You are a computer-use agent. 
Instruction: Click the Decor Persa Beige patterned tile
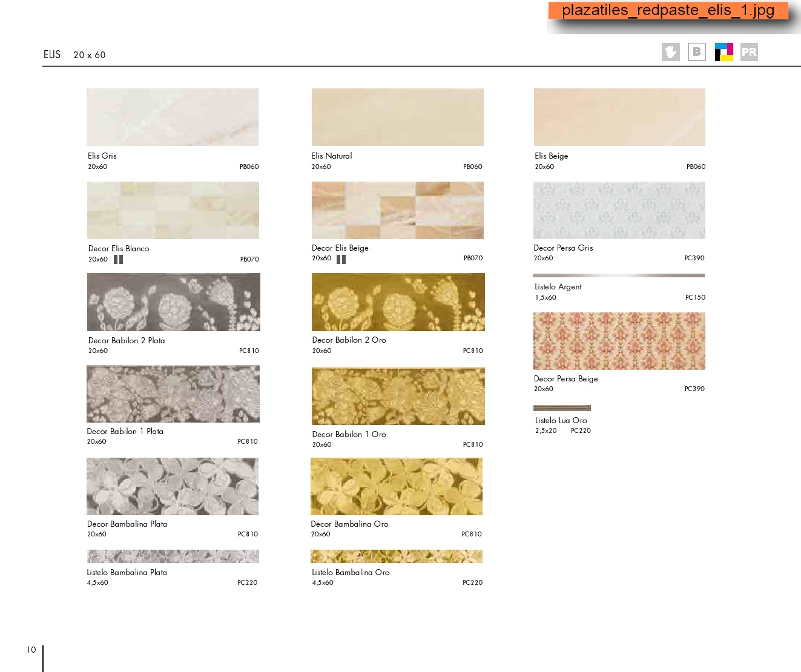[619, 341]
